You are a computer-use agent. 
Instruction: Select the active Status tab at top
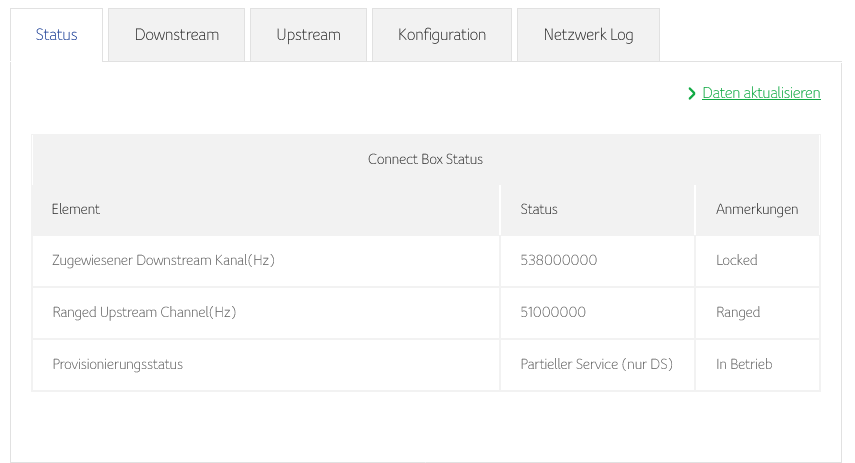coord(56,35)
